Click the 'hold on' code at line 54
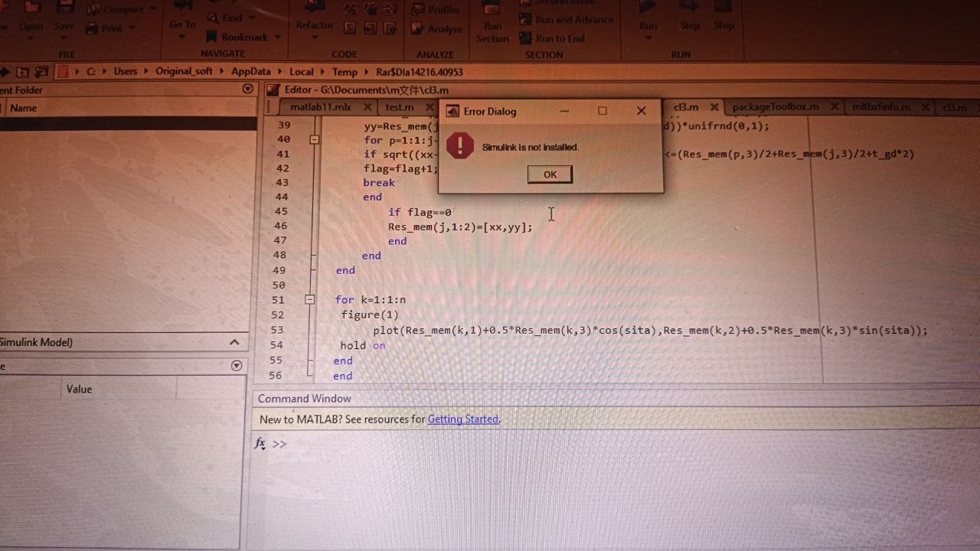This screenshot has width=980, height=551. coord(363,345)
